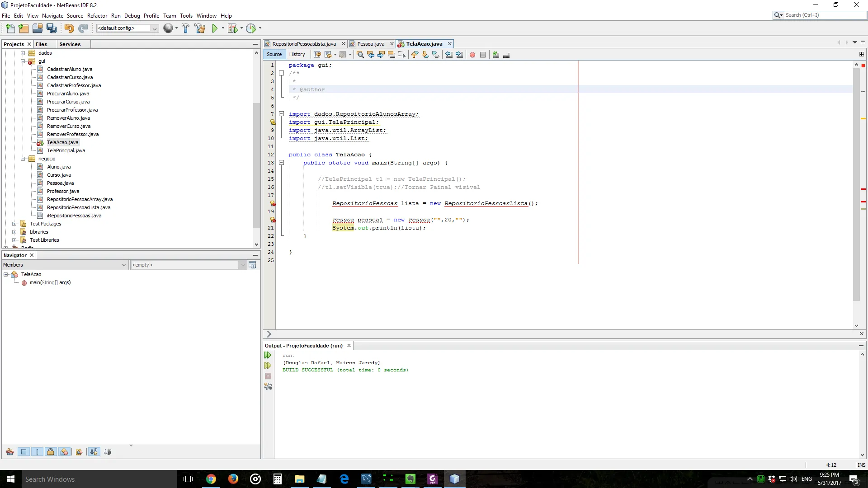Click the History view button
The width and height of the screenshot is (868, 488).
(x=297, y=54)
